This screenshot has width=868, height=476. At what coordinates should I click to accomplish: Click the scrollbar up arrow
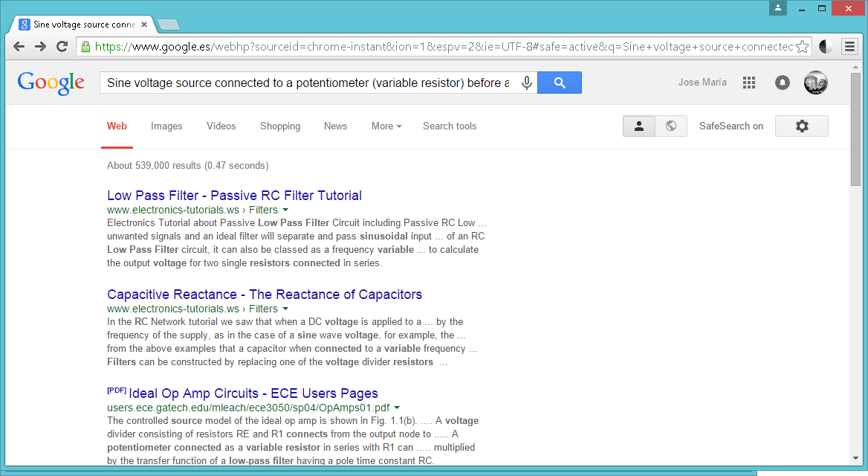[856, 66]
